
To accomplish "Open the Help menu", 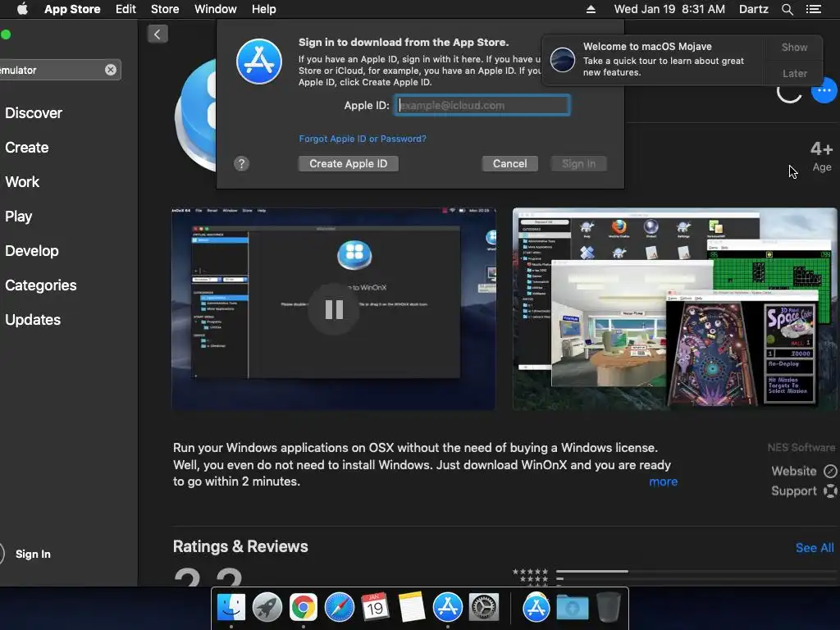I will coord(263,9).
